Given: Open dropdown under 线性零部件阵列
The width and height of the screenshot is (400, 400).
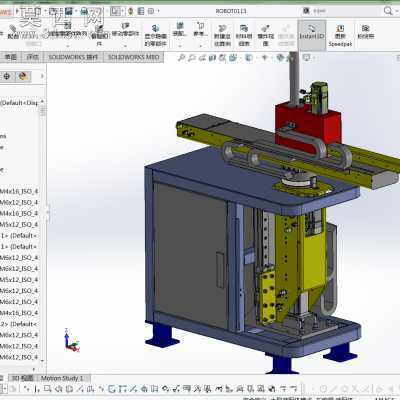Looking at the screenshot, I should click(68, 46).
